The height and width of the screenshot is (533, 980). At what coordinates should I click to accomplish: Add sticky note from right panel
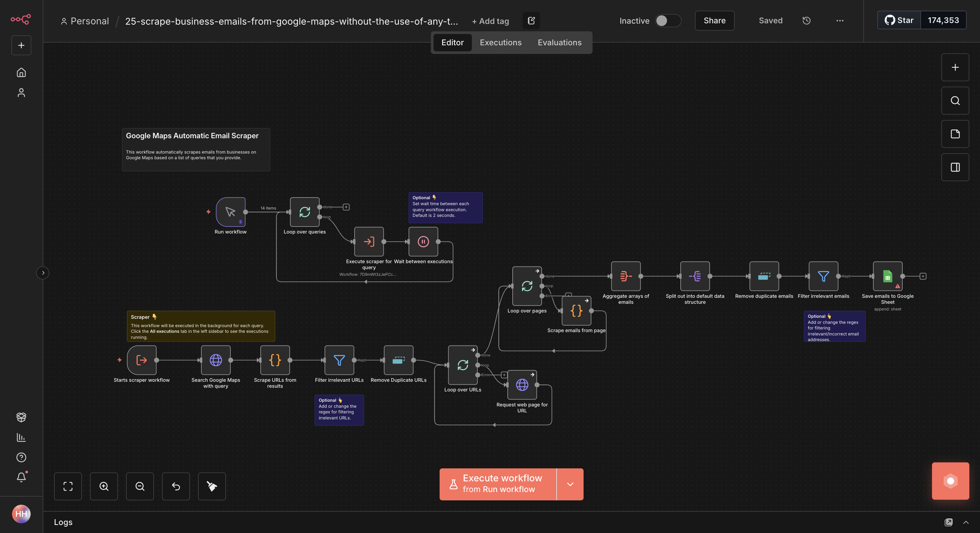coord(955,134)
